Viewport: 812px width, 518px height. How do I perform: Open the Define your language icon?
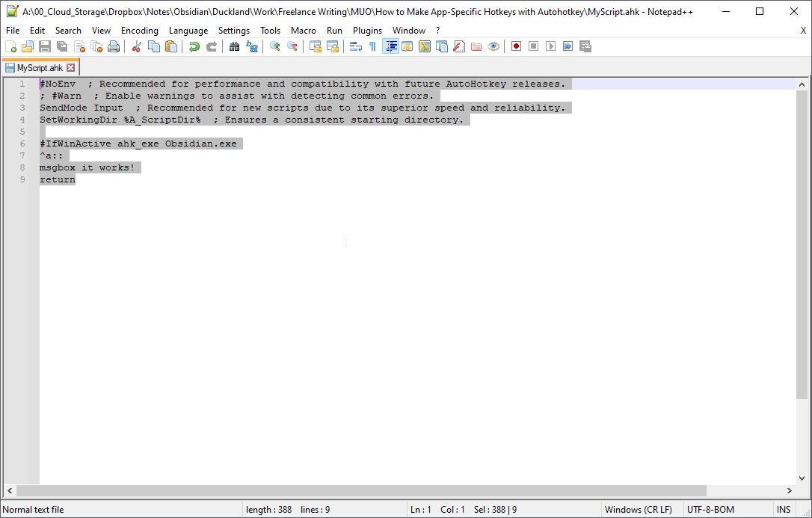point(407,46)
